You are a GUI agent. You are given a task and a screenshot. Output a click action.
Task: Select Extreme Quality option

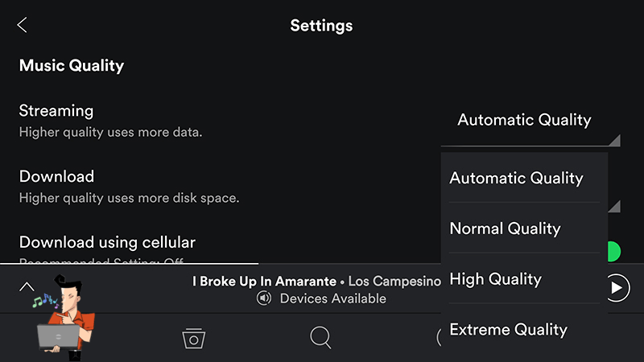coord(508,330)
